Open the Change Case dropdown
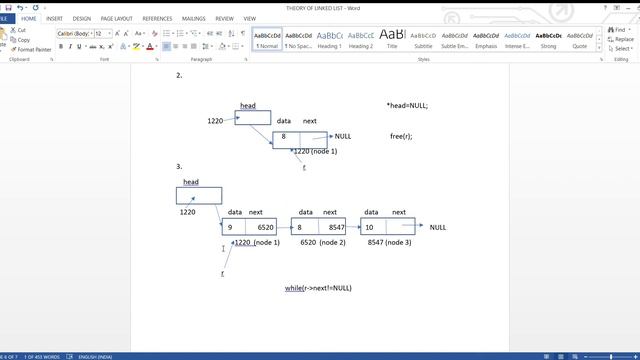 coord(139,33)
